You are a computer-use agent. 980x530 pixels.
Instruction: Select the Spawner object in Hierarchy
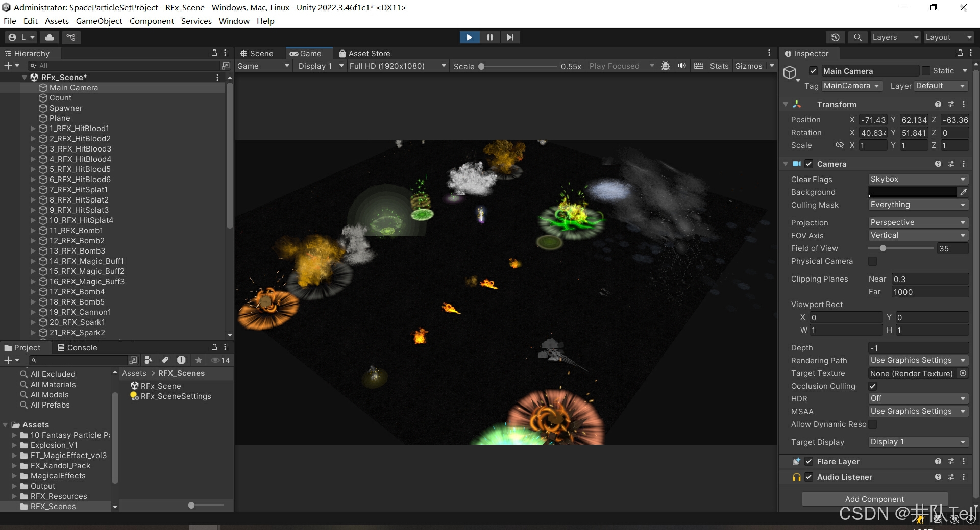coord(65,108)
